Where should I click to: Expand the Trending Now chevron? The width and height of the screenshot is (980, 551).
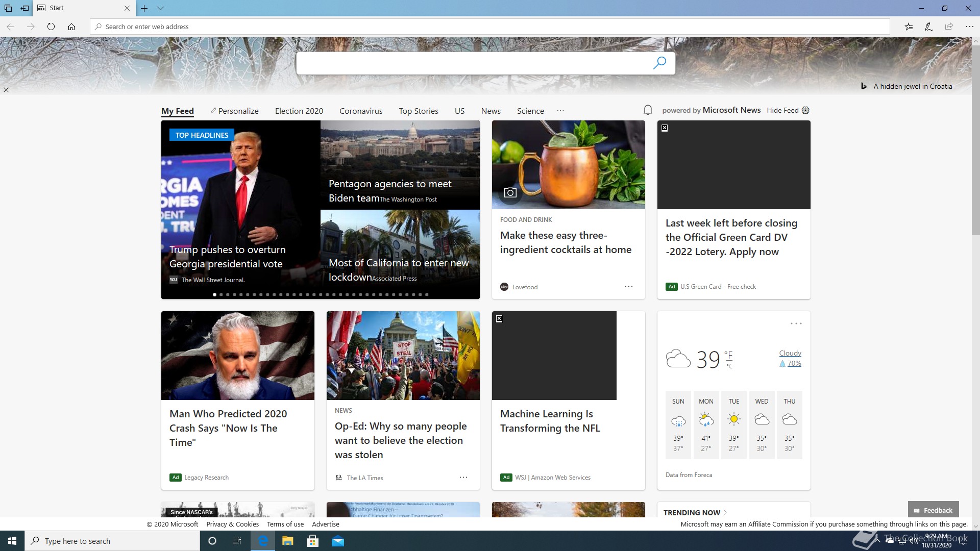[x=725, y=512]
